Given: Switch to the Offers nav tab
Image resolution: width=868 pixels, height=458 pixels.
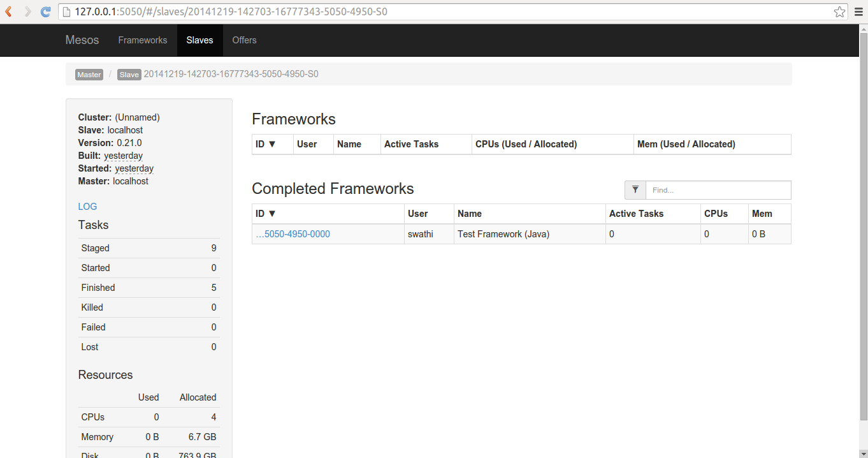Looking at the screenshot, I should [x=244, y=40].
